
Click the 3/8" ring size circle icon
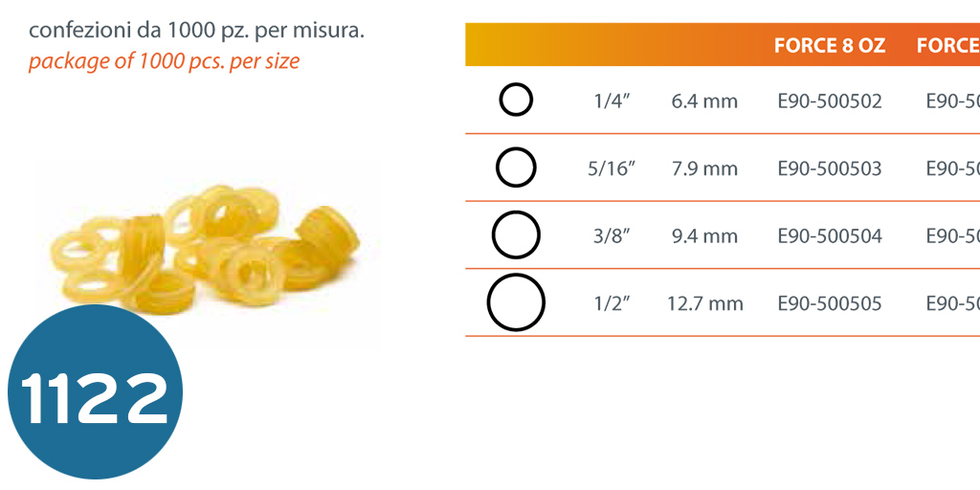[516, 235]
